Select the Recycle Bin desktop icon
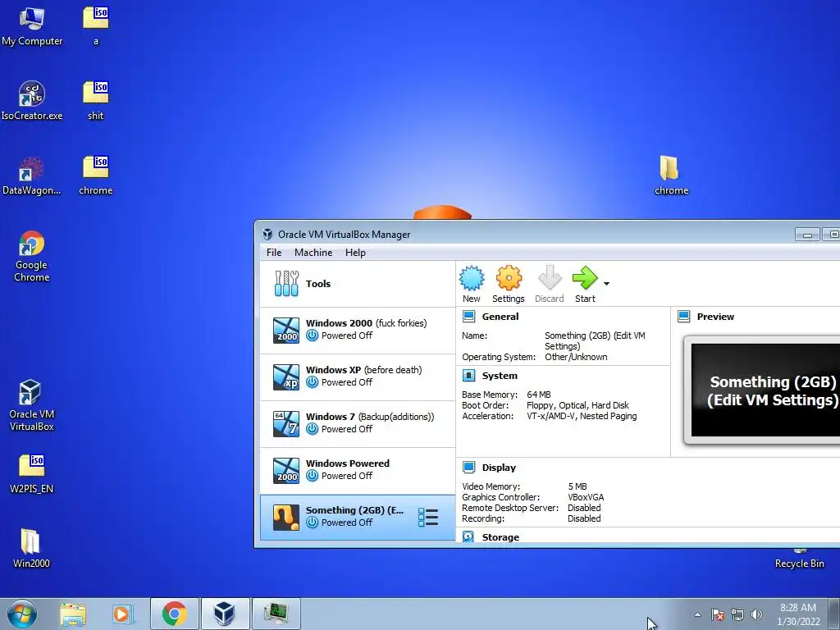Image resolution: width=840 pixels, height=630 pixels. (x=799, y=559)
